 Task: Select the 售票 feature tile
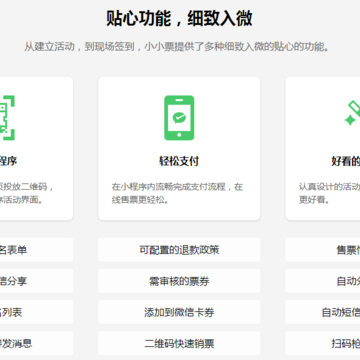[323, 250]
